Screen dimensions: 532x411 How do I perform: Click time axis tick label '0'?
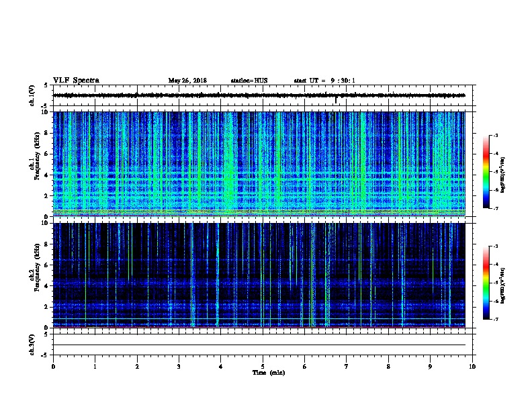[53, 367]
